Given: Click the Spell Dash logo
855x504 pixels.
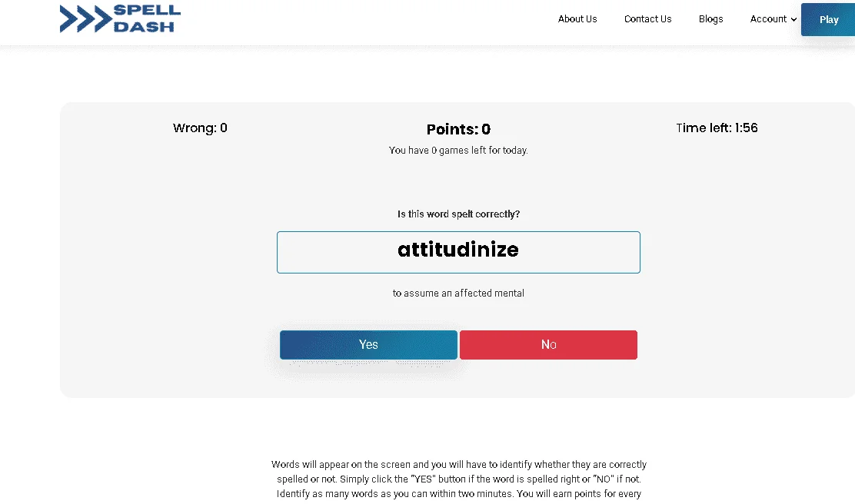Looking at the screenshot, I should (120, 18).
